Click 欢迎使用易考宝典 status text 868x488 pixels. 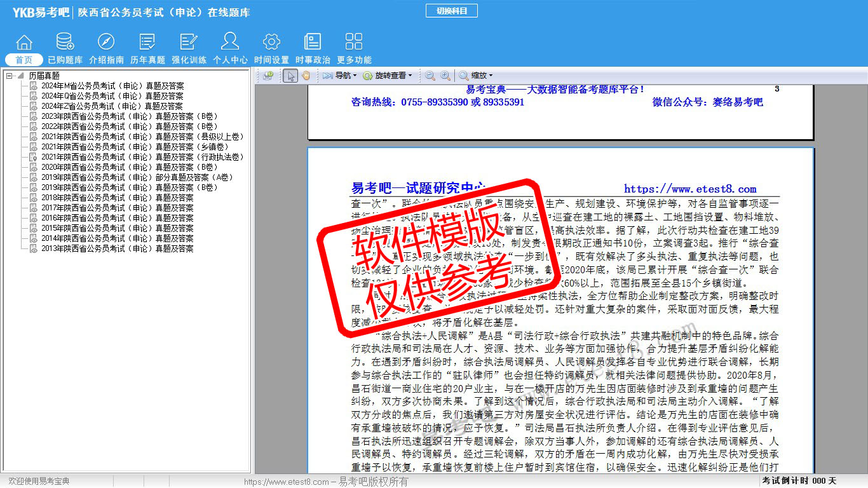point(39,482)
